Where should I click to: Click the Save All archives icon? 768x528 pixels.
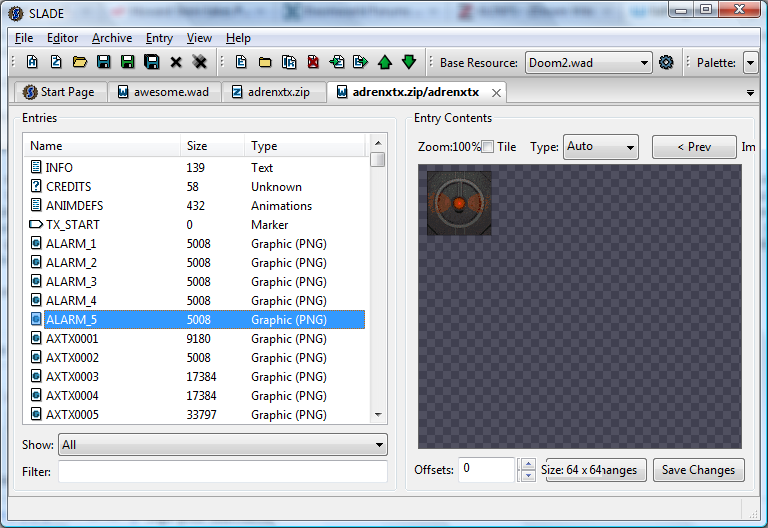(x=152, y=62)
